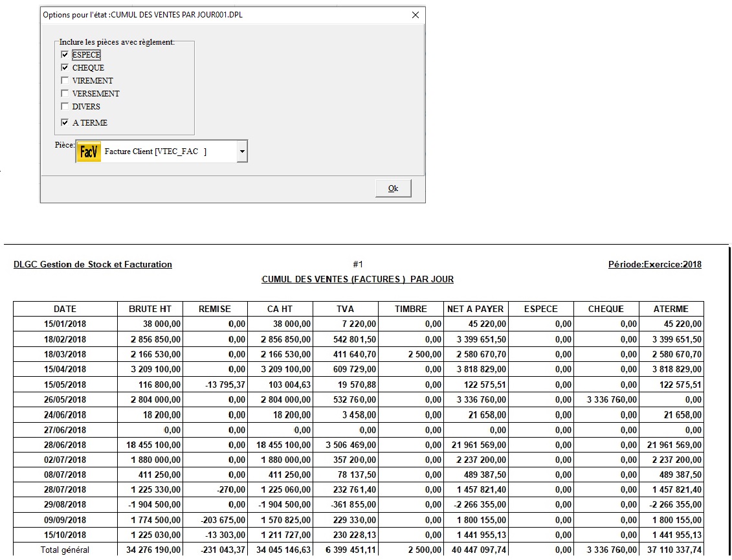This screenshot has width=732, height=560.
Task: Click timbre value 2 500,00 on 18/03/2018 row
Action: click(x=425, y=354)
